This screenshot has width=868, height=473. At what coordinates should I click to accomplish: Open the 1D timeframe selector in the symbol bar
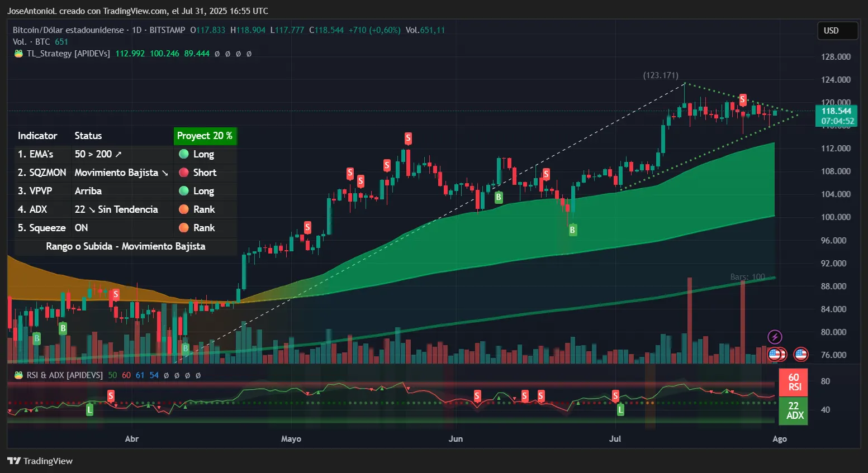coord(136,30)
